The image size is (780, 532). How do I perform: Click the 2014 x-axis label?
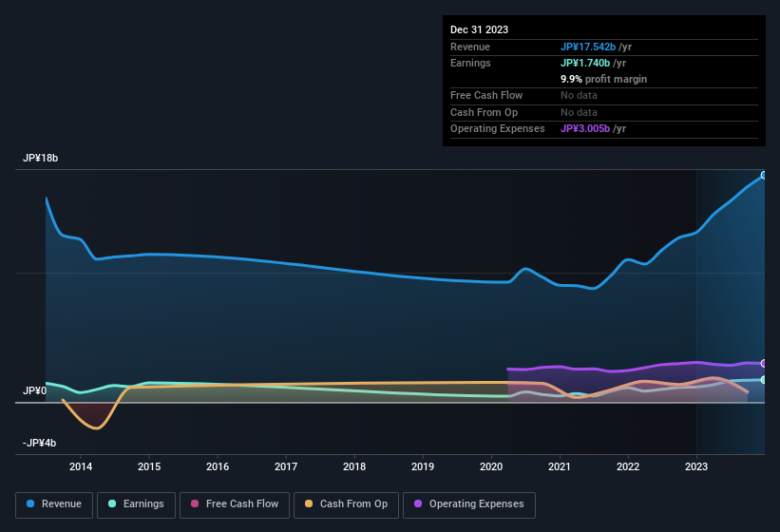coord(81,466)
